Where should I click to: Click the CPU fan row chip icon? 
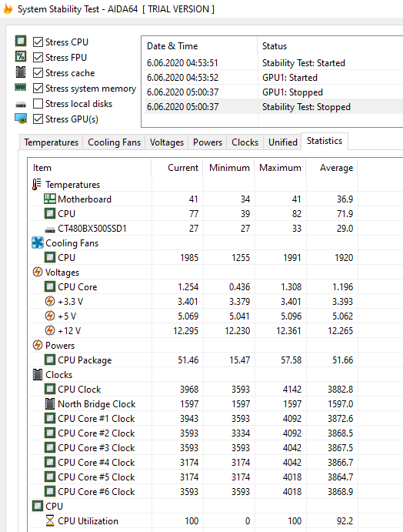50,257
